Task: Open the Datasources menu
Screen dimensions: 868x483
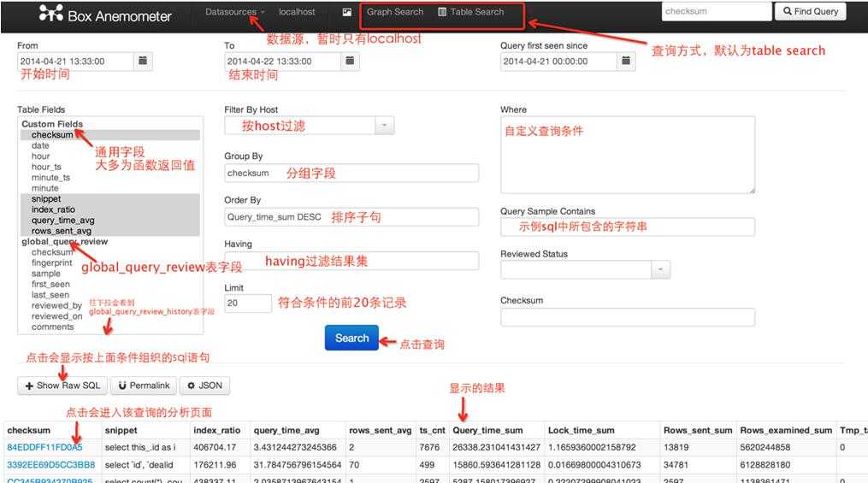Action: 234,12
